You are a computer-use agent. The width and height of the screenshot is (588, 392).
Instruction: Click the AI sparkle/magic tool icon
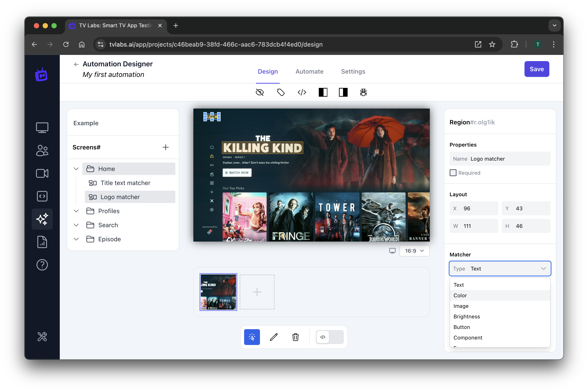(42, 219)
